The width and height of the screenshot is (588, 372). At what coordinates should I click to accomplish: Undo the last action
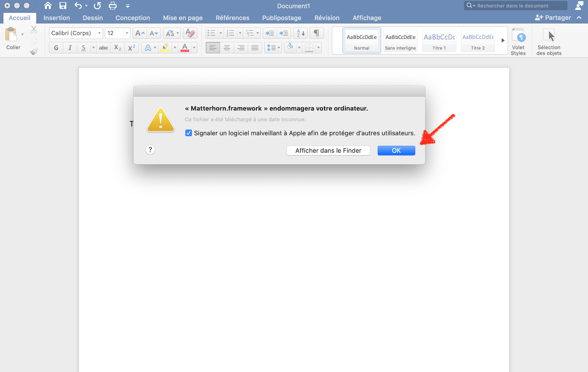(78, 5)
